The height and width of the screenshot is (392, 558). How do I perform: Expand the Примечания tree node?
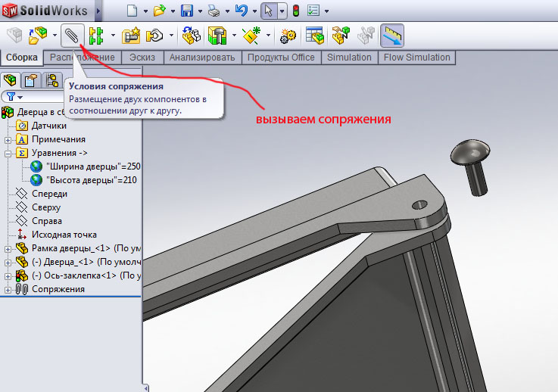click(x=8, y=139)
